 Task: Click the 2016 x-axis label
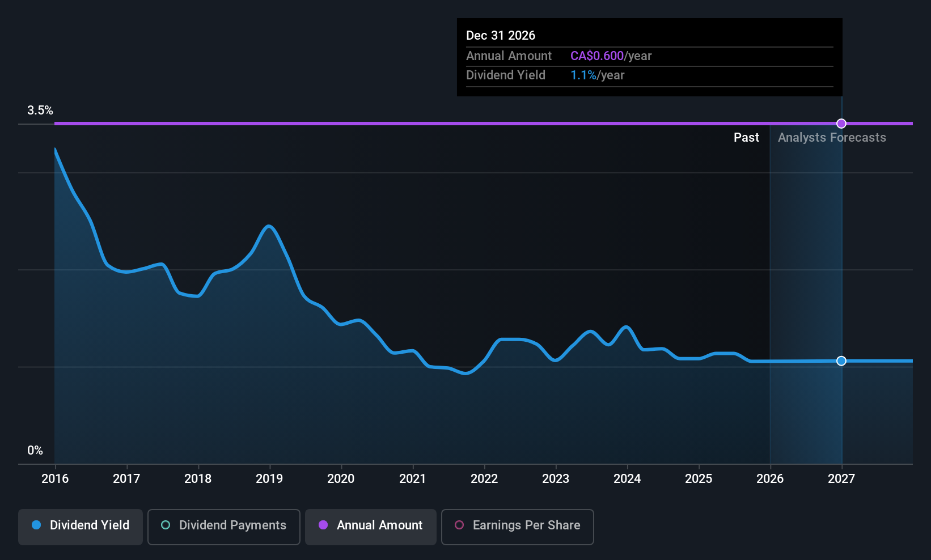(55, 479)
